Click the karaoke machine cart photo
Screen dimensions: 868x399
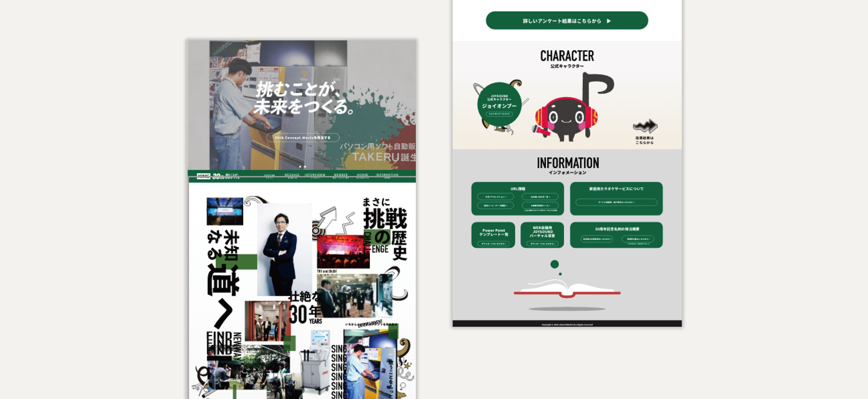(x=315, y=363)
